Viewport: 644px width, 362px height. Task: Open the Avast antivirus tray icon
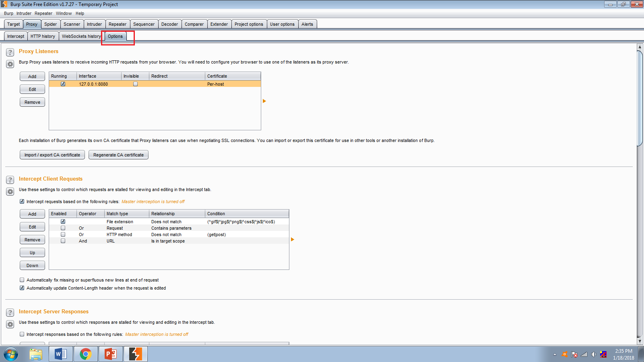565,354
